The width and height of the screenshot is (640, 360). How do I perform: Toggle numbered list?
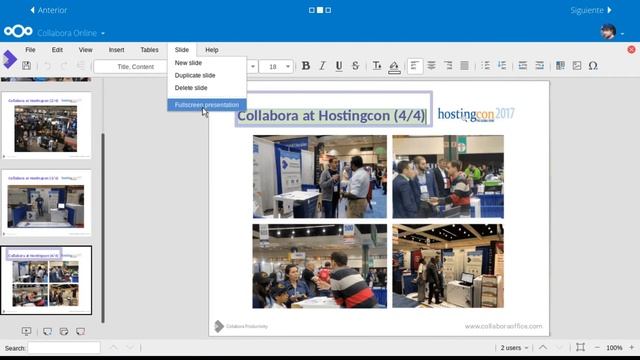pos(502,66)
